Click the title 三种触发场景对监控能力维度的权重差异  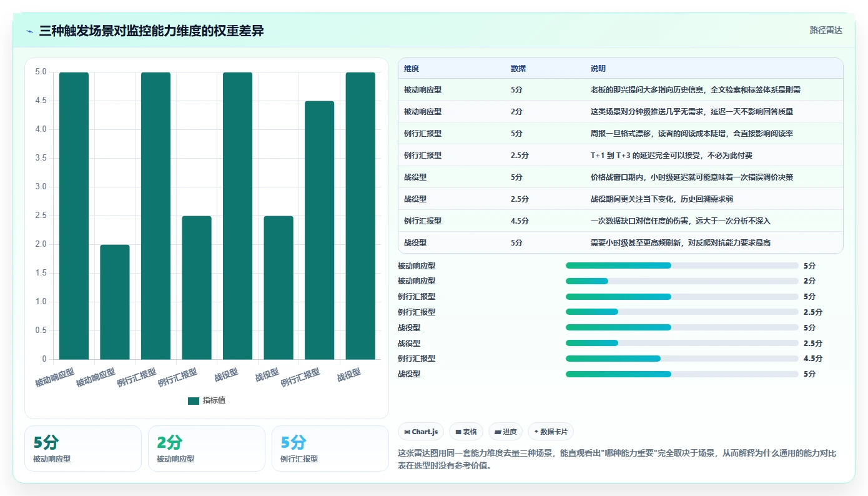(x=151, y=31)
